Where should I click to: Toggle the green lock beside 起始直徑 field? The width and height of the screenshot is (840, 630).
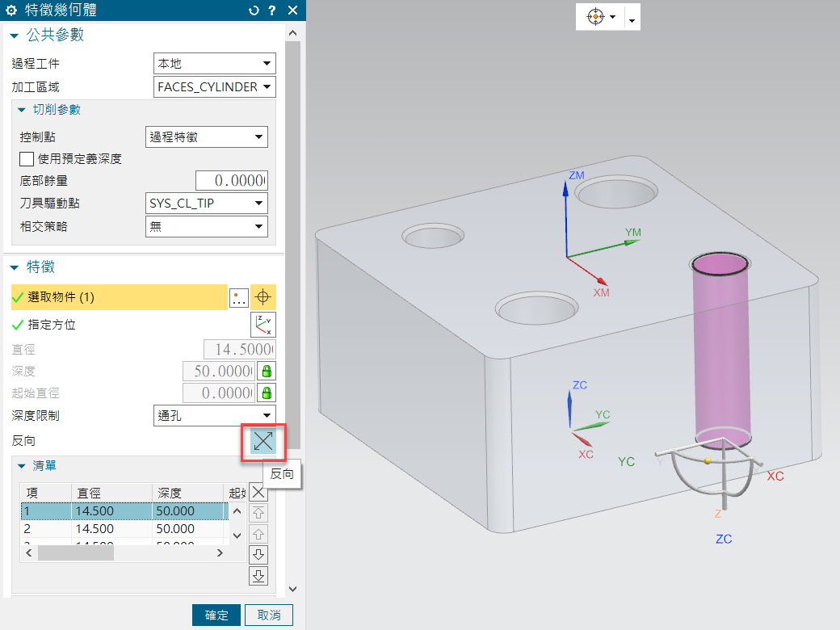[x=267, y=393]
